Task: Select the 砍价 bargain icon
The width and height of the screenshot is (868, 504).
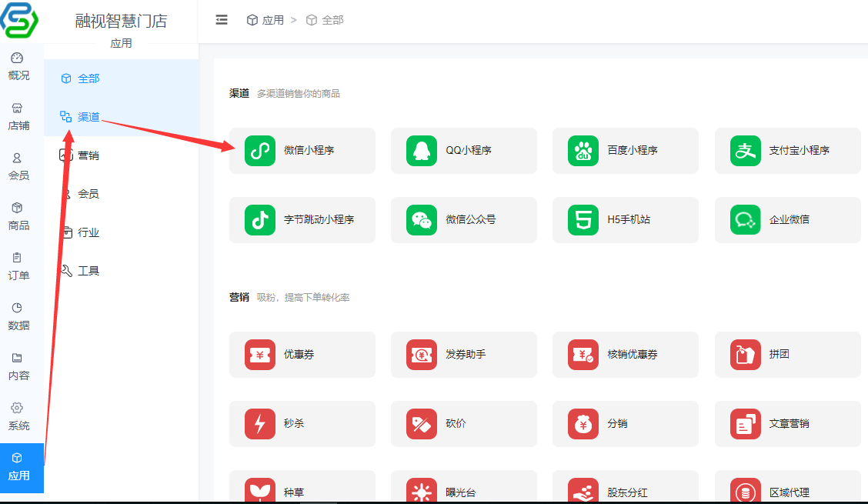Action: [421, 424]
